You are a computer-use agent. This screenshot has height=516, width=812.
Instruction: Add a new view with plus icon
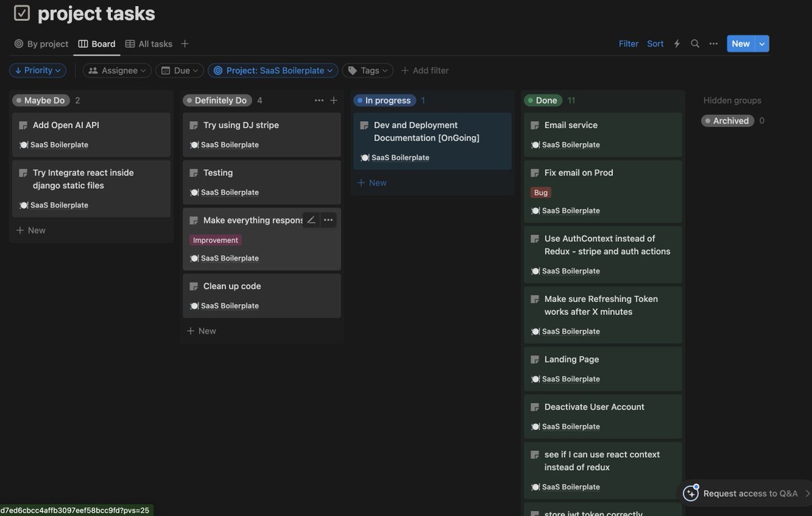pyautogui.click(x=185, y=43)
